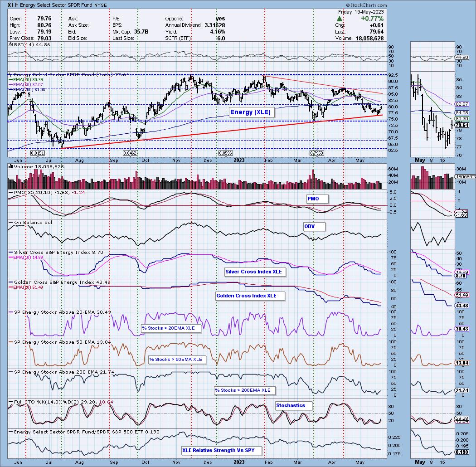Click the Silver Cross Index XLE annotation

click(x=254, y=272)
